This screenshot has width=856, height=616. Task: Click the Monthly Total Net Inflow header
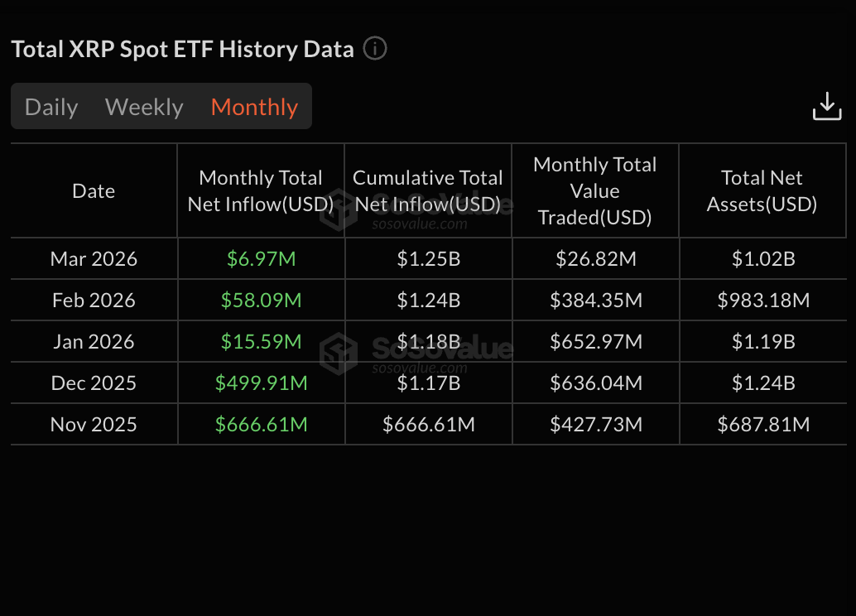pos(260,190)
